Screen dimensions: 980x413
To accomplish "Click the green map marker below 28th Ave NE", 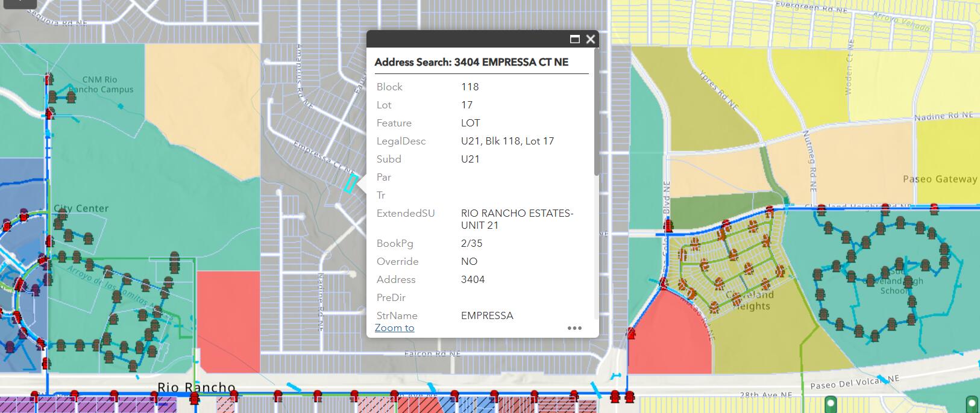I will [x=830, y=403].
